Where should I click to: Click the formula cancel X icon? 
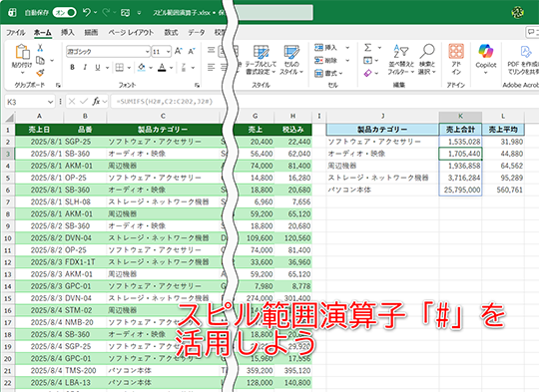72,102
